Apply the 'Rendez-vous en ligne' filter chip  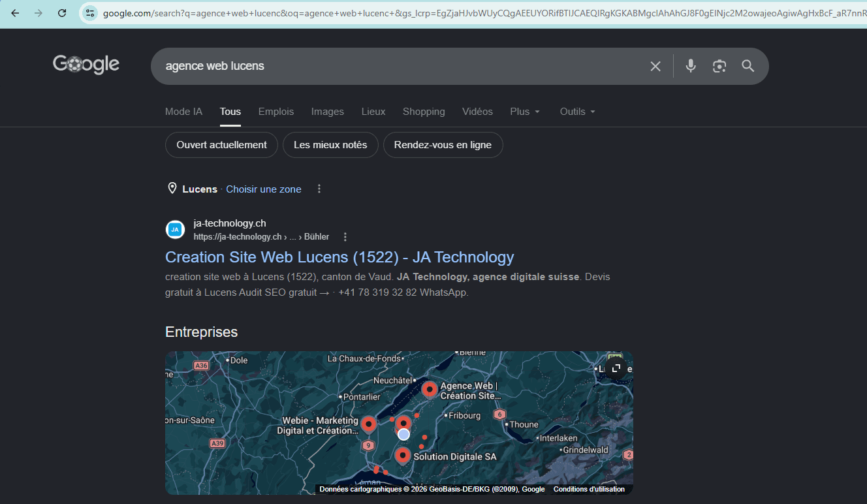(443, 145)
